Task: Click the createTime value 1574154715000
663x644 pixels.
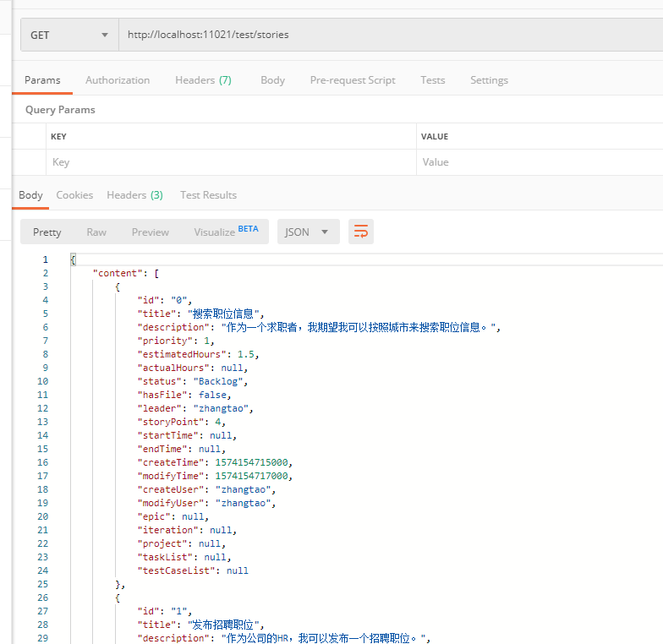Action: pyautogui.click(x=251, y=463)
